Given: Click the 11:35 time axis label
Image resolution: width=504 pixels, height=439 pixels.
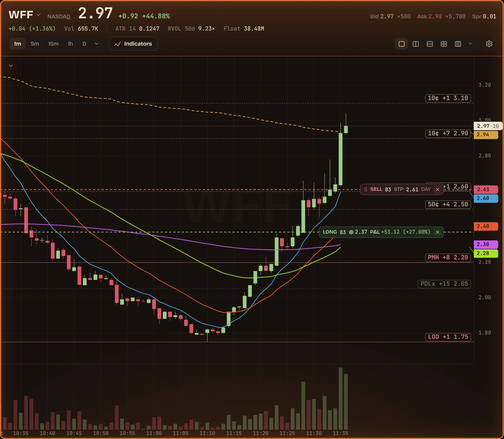Looking at the screenshot, I should [x=340, y=433].
